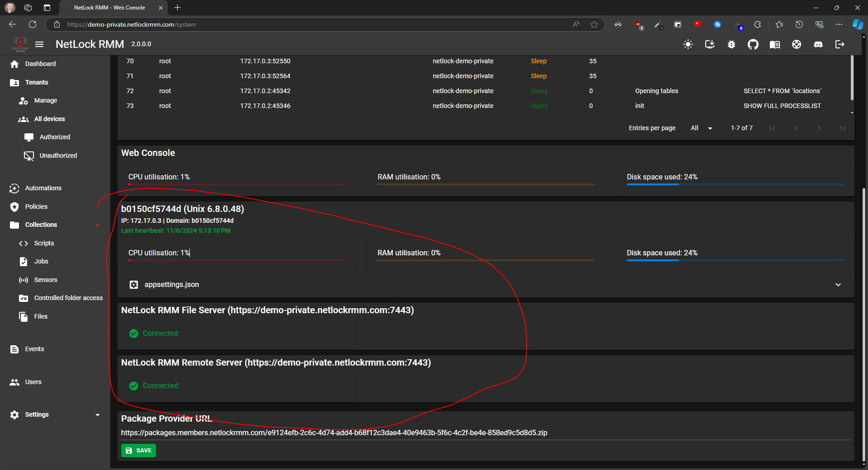Click Remote Server Connected status icon
The height and width of the screenshot is (470, 868).
coord(134,386)
